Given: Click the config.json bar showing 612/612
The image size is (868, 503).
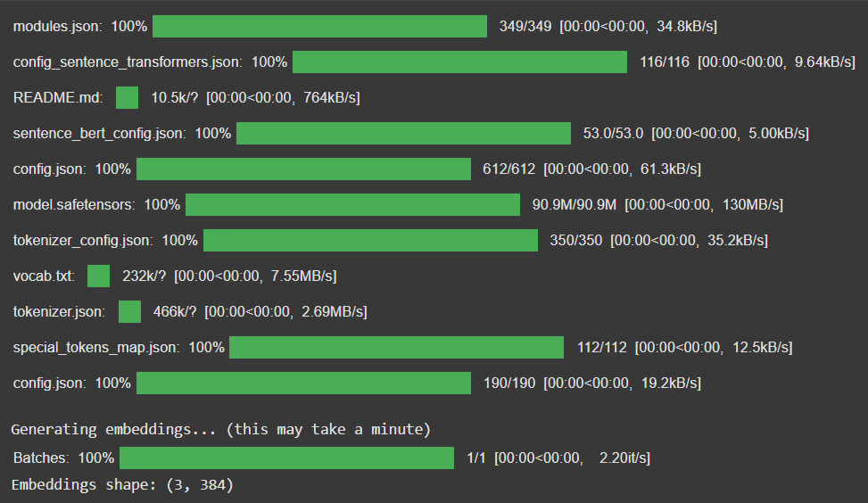Looking at the screenshot, I should (303, 169).
